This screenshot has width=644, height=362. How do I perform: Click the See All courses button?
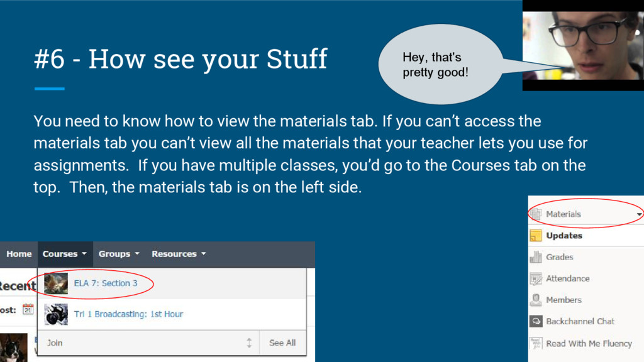point(282,343)
